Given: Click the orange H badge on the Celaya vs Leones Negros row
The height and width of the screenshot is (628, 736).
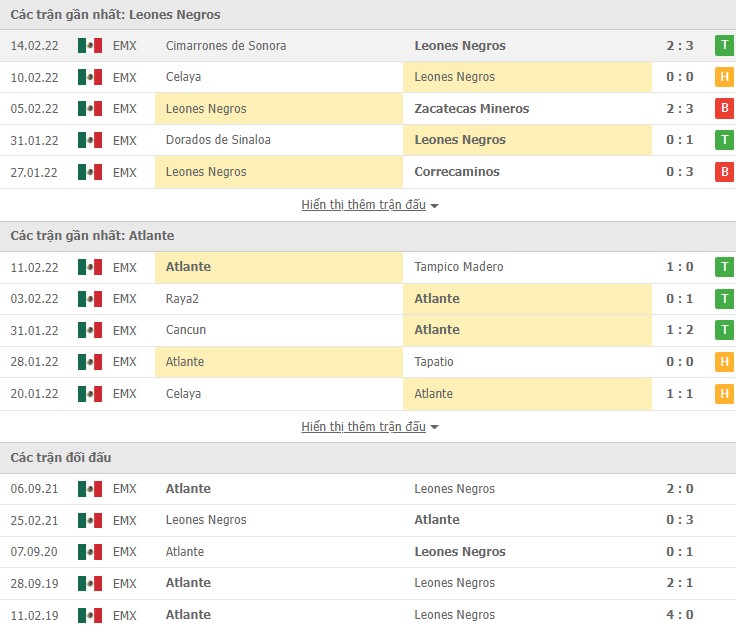Looking at the screenshot, I should coord(724,77).
